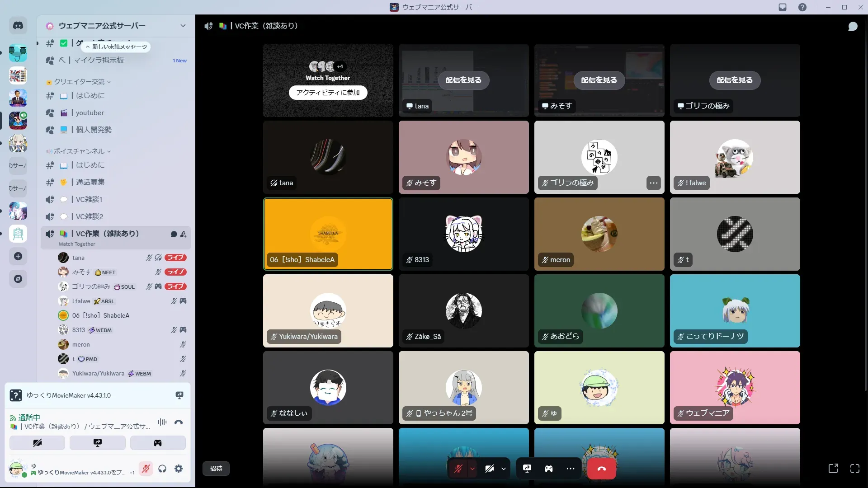Click the share screen icon in the bottom bar
Screen dimensions: 868x488
tap(527, 469)
